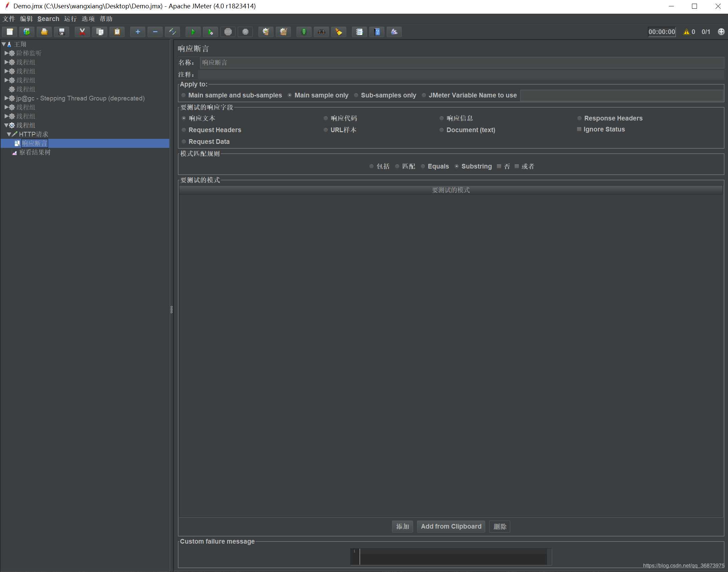Click Start no pauses icon

(x=210, y=32)
